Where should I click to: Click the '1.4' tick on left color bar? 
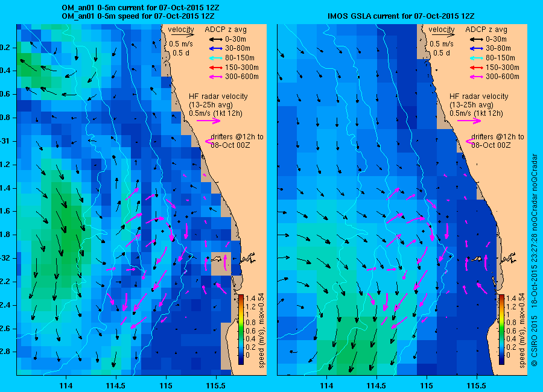point(250,298)
